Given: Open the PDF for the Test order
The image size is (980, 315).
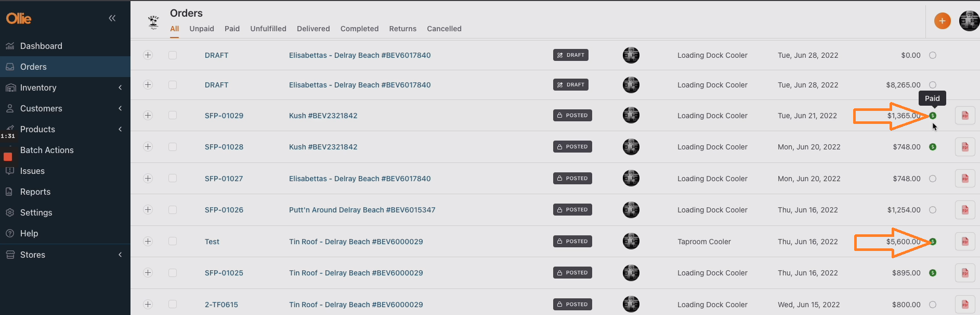Looking at the screenshot, I should (965, 242).
